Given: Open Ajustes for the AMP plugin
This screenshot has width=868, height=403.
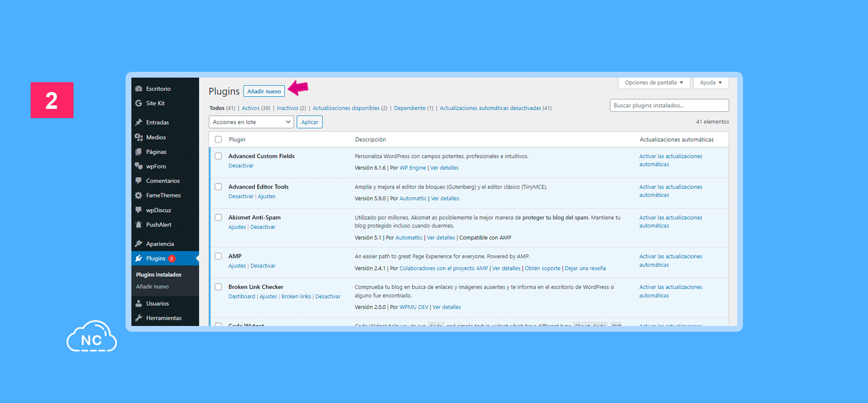Looking at the screenshot, I should pyautogui.click(x=237, y=266).
